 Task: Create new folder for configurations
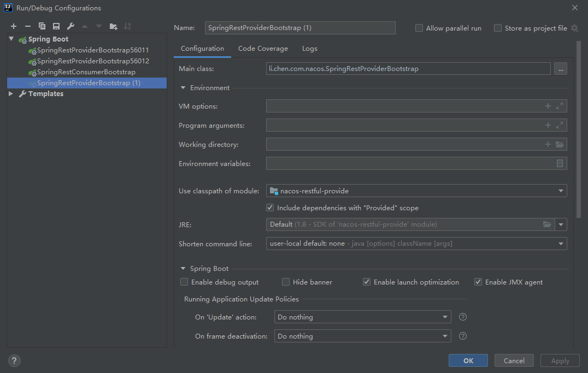click(113, 26)
